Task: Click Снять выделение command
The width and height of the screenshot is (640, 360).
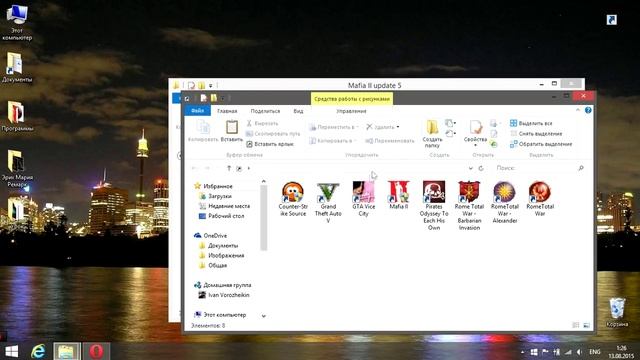Action: 536,133
